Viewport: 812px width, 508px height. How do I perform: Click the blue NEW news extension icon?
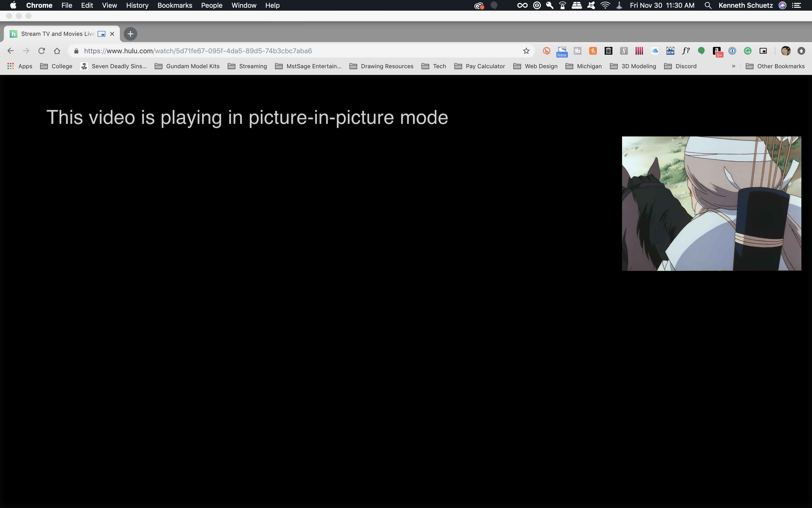(670, 51)
